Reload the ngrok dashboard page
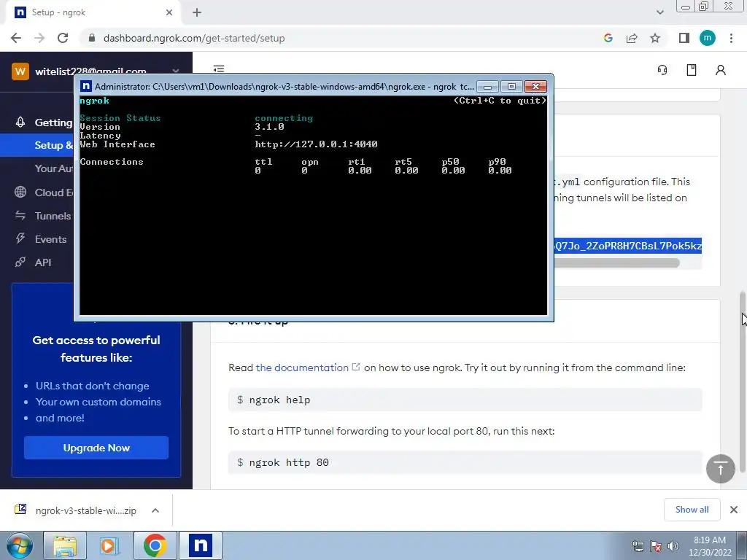Screen dimensions: 747x560 63,38
